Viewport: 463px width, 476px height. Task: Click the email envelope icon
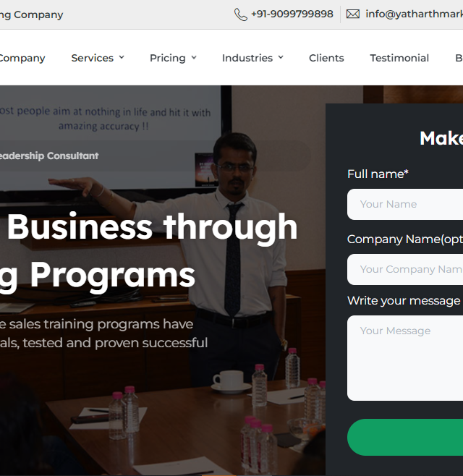click(353, 14)
